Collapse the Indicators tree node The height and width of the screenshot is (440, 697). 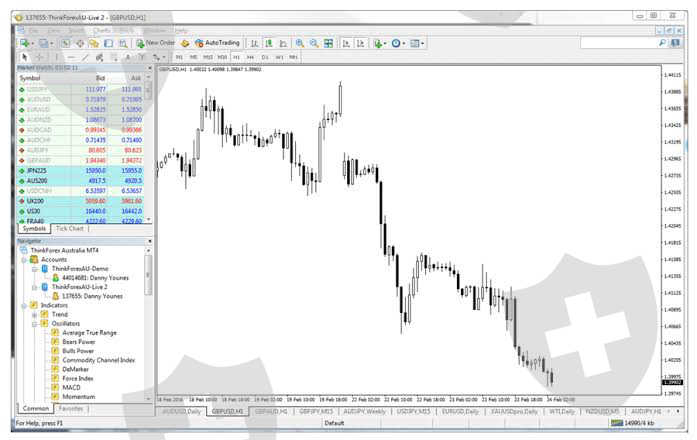point(24,305)
